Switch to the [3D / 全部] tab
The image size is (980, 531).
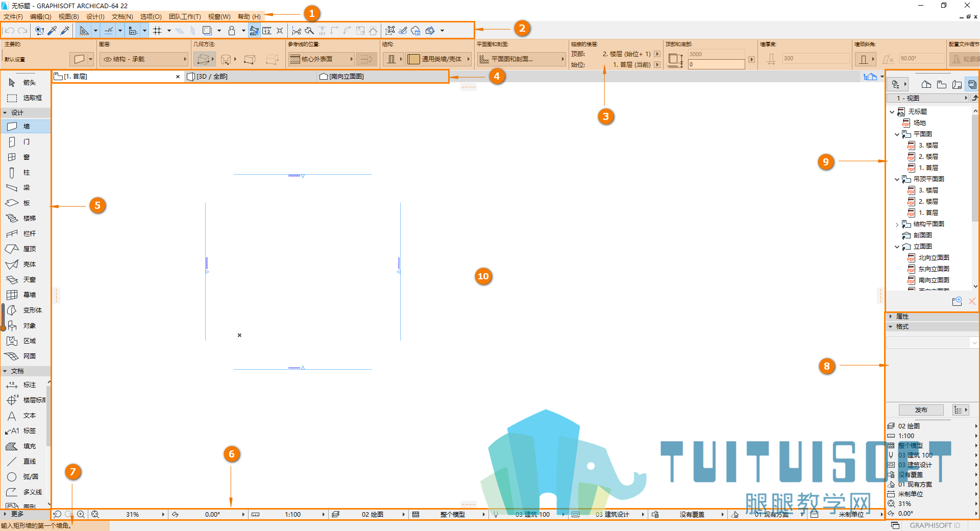pos(251,77)
